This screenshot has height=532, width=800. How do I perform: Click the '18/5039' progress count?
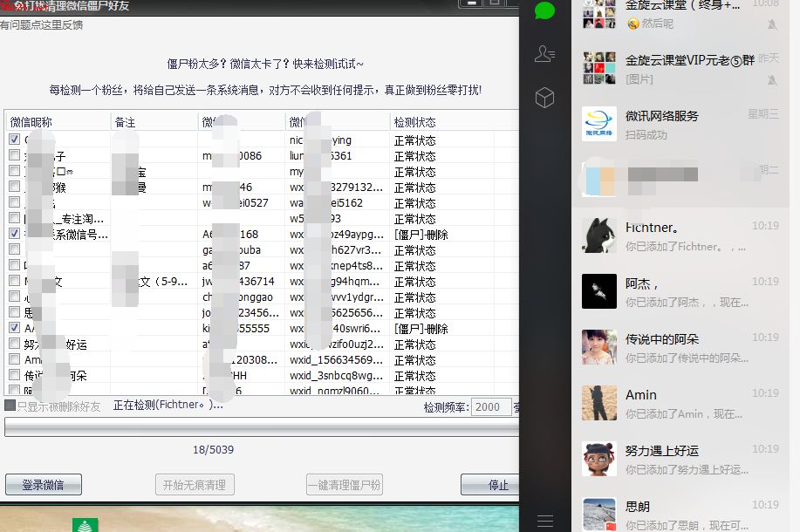coord(213,450)
